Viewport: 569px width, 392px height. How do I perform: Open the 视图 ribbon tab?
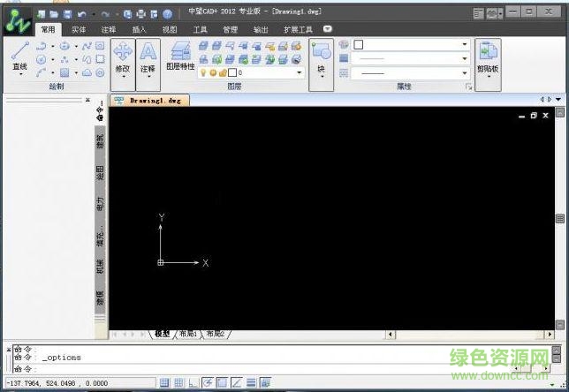pyautogui.click(x=170, y=30)
